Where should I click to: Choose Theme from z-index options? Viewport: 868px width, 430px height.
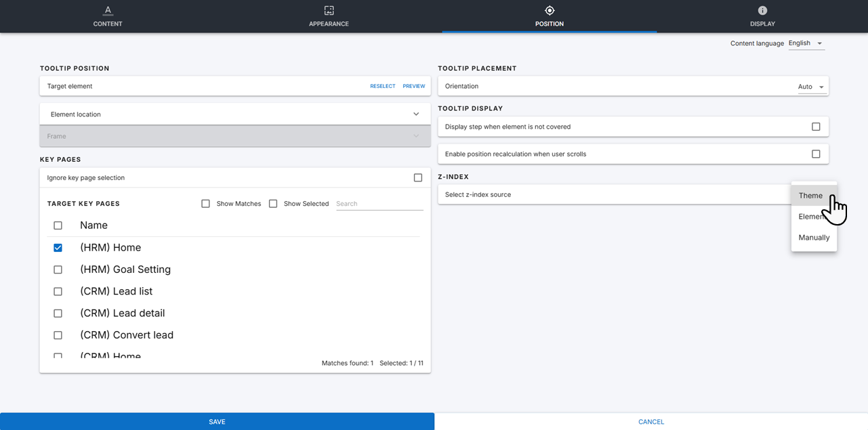pyautogui.click(x=810, y=196)
